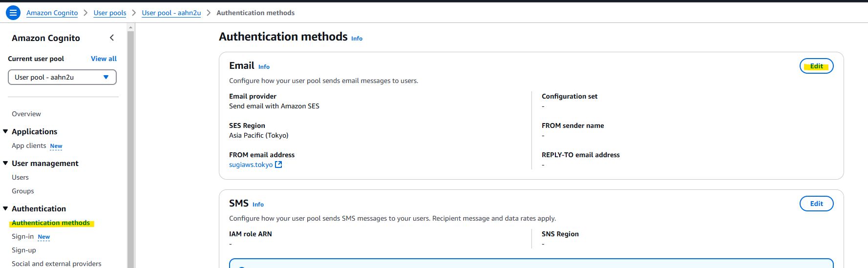The image size is (868, 268).
Task: Open Info link beside Email heading
Action: click(264, 67)
